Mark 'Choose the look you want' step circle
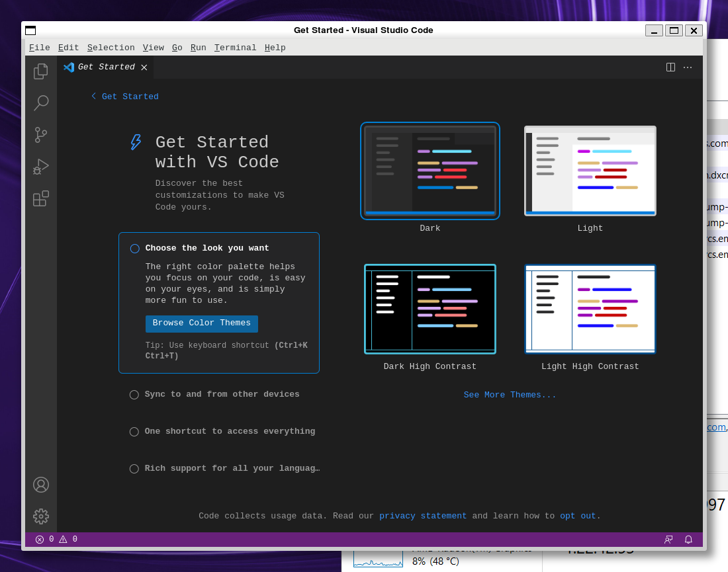Viewport: 728px width, 572px height. [135, 249]
